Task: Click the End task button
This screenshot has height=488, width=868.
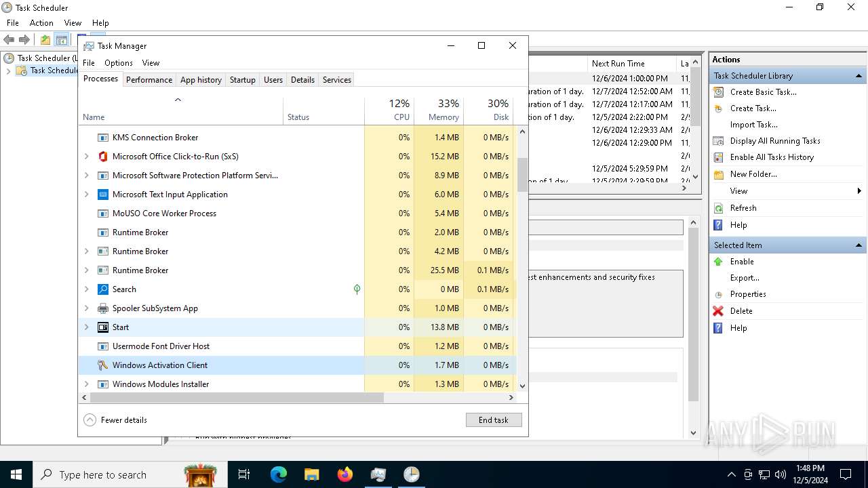Action: (494, 420)
